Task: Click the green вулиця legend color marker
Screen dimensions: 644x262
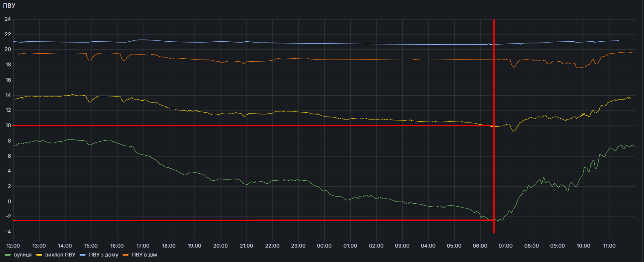Action: pyautogui.click(x=9, y=255)
